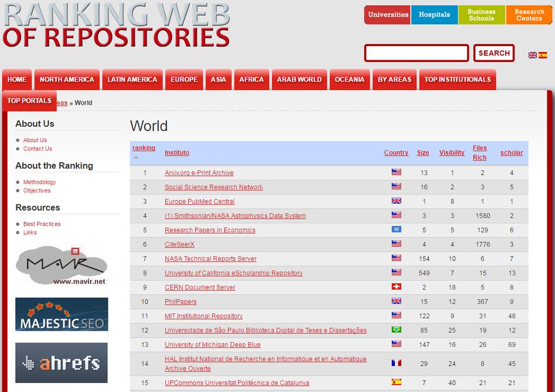Open UPCommons Universitat Politècnica de Catalunya entry
This screenshot has height=392, width=555.
(x=237, y=383)
